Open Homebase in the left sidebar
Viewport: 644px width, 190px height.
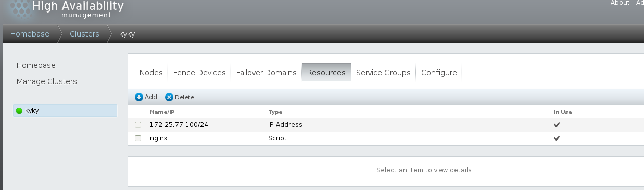point(36,65)
